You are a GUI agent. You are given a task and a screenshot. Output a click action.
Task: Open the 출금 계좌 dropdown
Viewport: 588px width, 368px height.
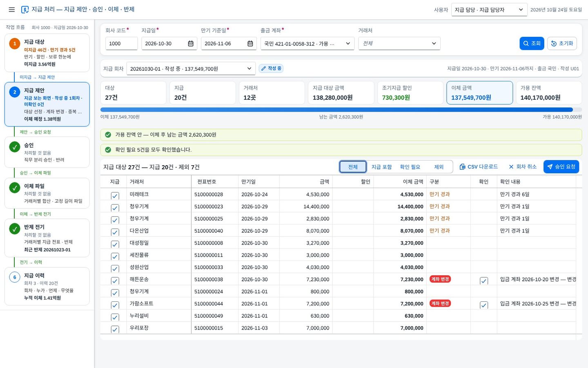coord(307,43)
